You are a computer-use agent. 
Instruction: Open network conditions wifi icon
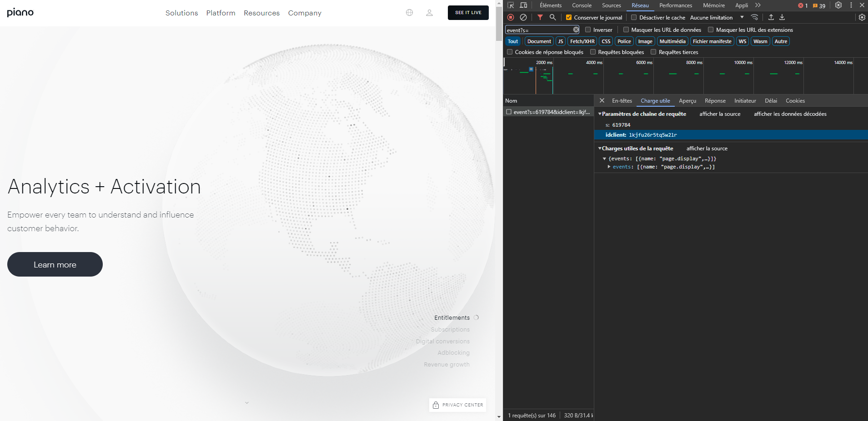tap(754, 17)
